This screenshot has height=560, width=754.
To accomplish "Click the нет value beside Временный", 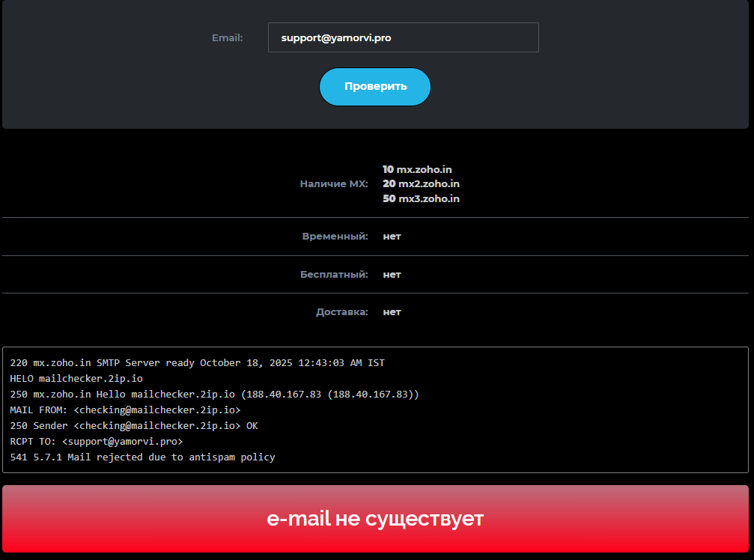I will pos(392,236).
